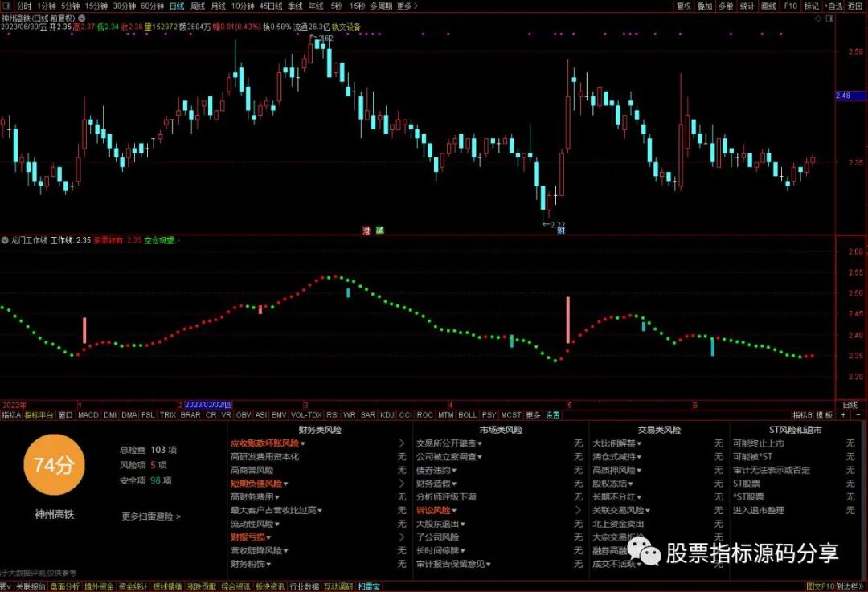The image size is (868, 592).
Task: Open the 多周期 view
Action: 381,6
